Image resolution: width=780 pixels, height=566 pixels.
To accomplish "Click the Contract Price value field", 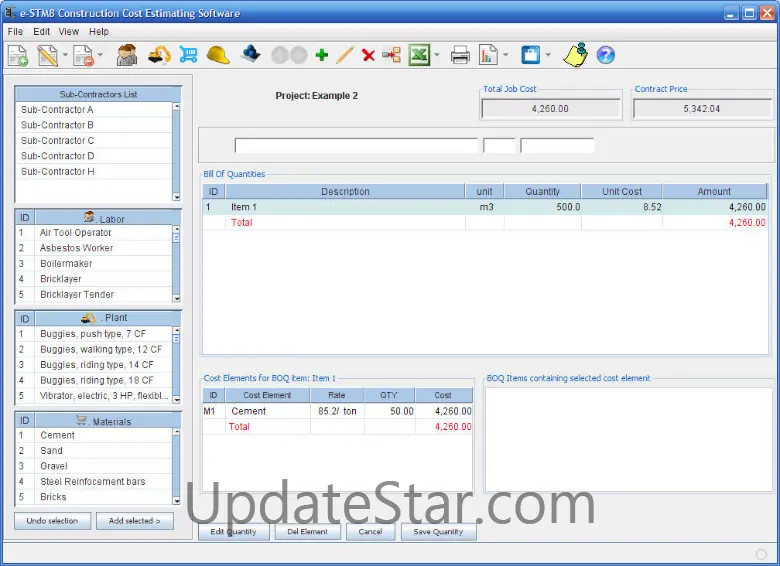I will point(702,108).
